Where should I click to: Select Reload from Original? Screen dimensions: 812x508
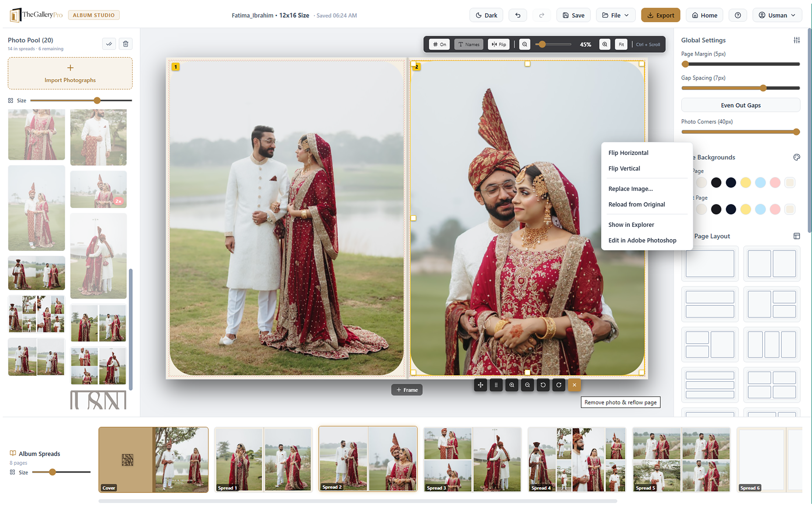point(637,204)
